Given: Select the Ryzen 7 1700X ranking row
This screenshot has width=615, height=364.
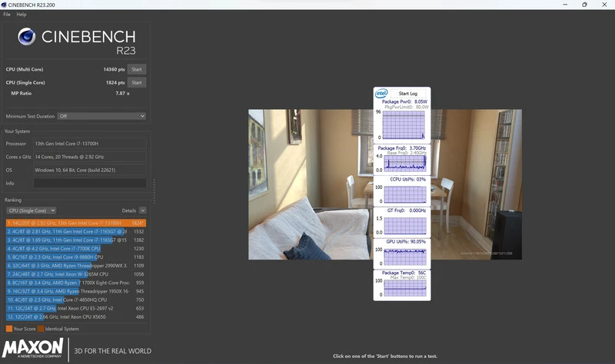Looking at the screenshot, I should click(75, 283).
